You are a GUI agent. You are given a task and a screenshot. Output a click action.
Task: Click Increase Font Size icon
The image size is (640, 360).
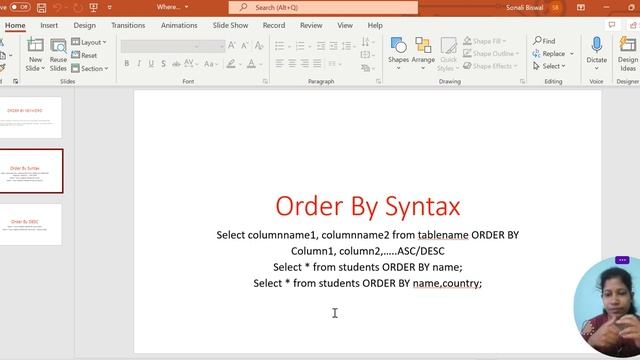(232, 46)
